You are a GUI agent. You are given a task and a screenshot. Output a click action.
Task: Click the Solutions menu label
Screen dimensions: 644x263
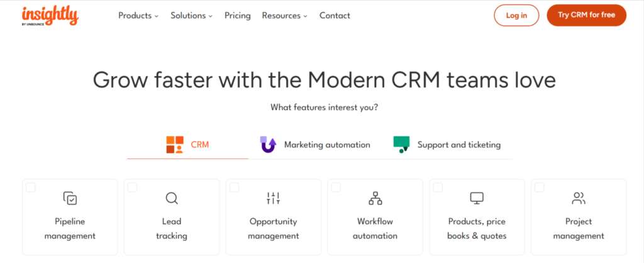[188, 16]
